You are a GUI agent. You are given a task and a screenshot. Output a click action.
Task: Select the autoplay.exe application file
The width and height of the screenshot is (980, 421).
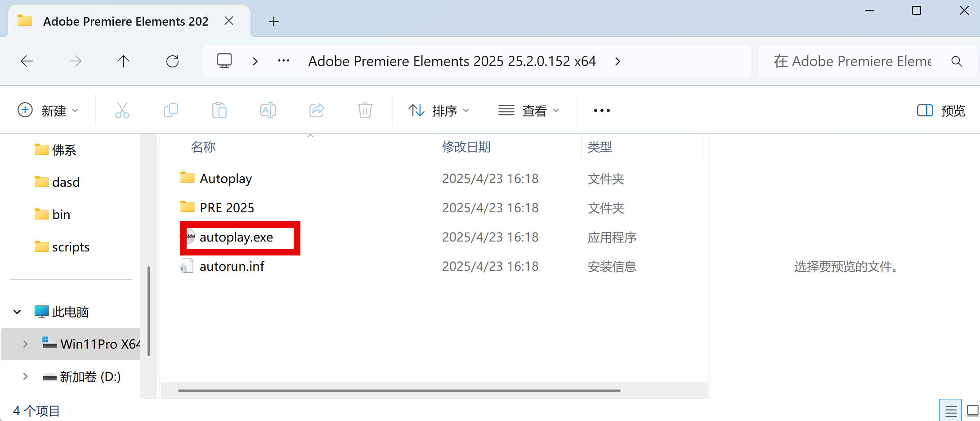236,237
